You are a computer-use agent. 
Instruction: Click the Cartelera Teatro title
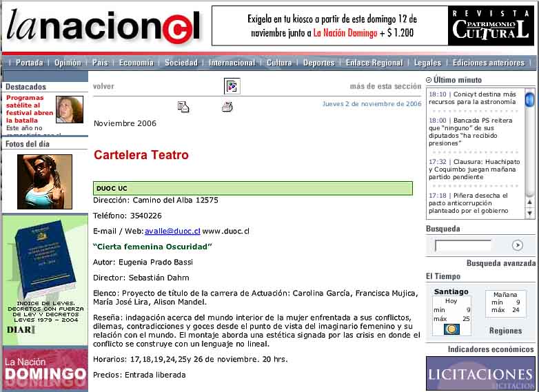click(x=141, y=155)
